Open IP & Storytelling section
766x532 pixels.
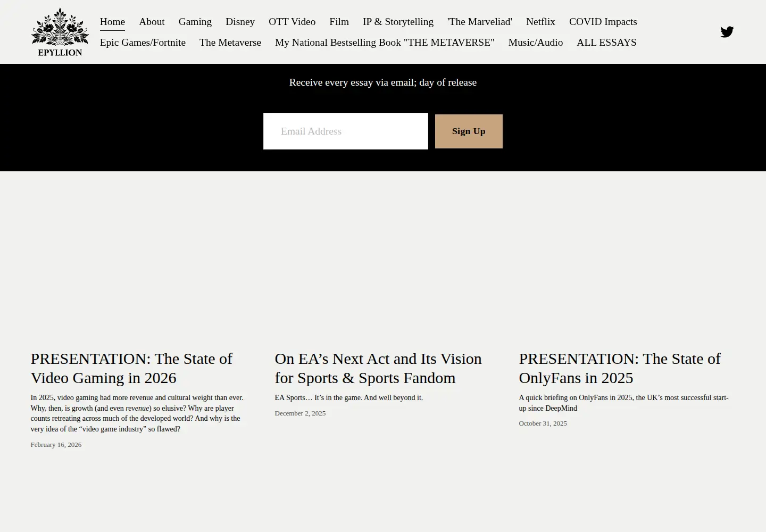coord(398,22)
